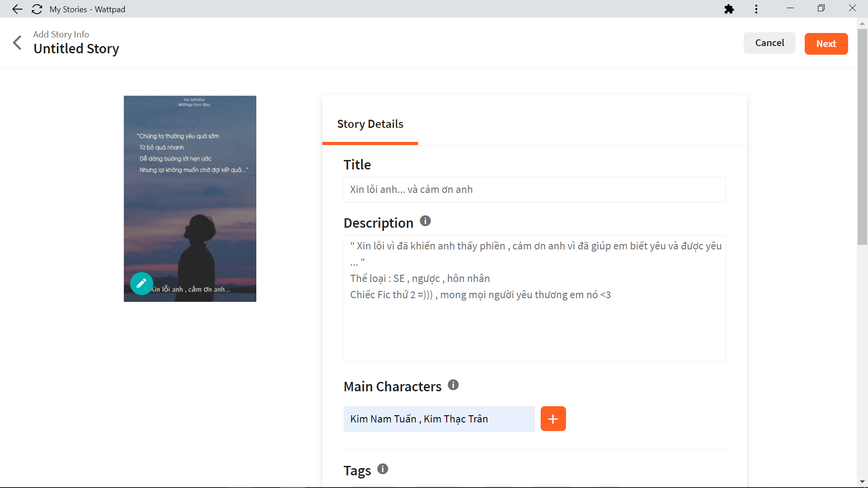Screen dimensions: 868x488
Task: Switch to the Story Details tab
Action: tap(370, 124)
